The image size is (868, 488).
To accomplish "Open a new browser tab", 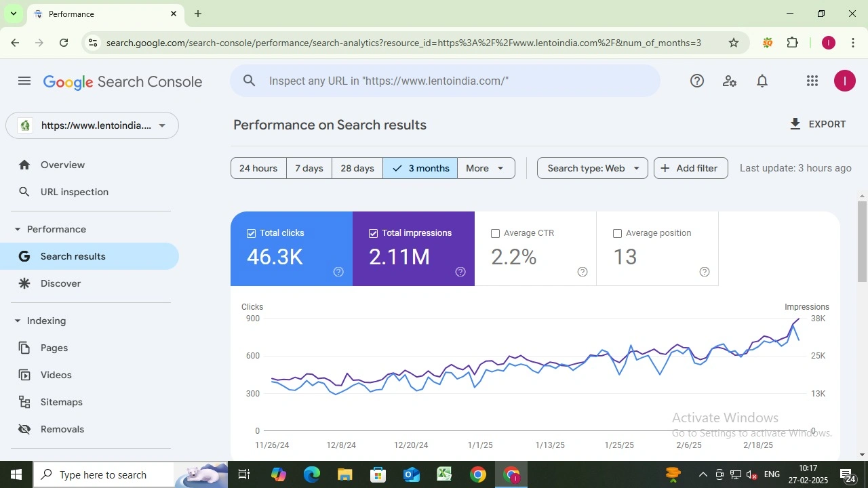I will (x=198, y=14).
